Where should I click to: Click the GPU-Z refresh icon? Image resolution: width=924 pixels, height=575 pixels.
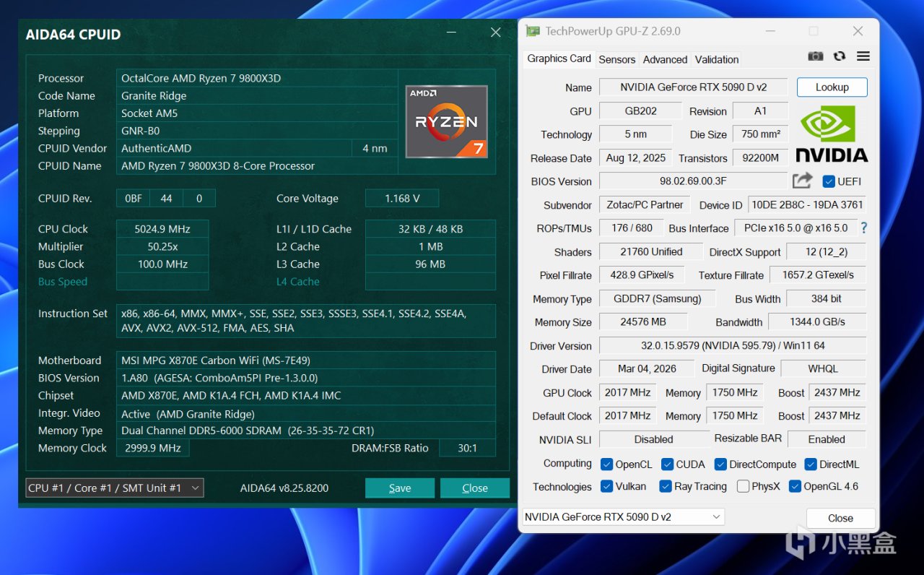(839, 56)
